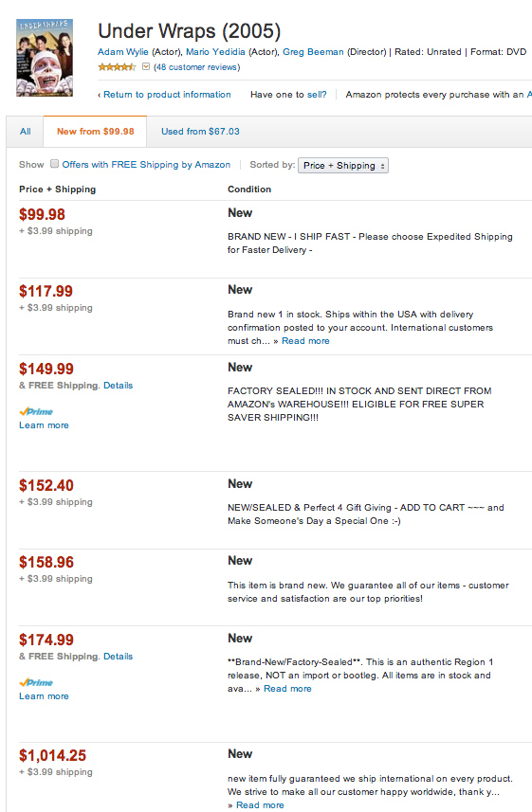
Task: Open the 48 customer reviews link
Action: coord(196,67)
